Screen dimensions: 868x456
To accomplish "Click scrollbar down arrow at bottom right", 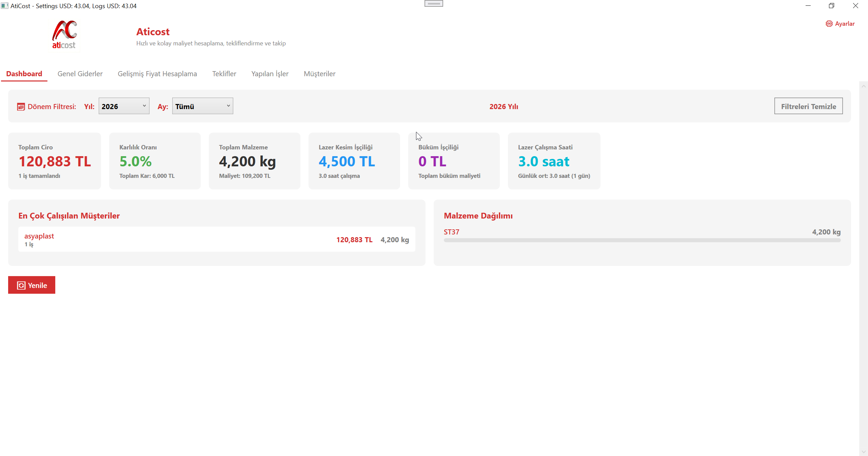I will pyautogui.click(x=864, y=452).
